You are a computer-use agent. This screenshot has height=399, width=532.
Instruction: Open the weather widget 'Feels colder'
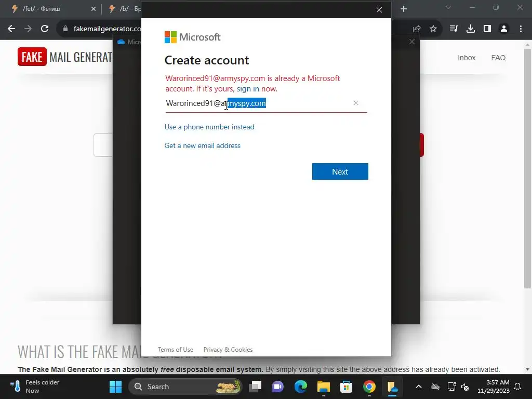tap(35, 387)
